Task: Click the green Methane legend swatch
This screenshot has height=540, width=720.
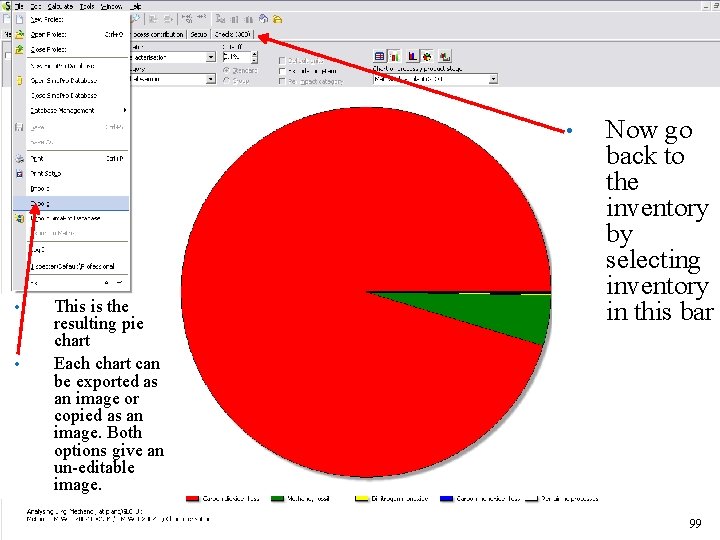Action: [x=277, y=499]
